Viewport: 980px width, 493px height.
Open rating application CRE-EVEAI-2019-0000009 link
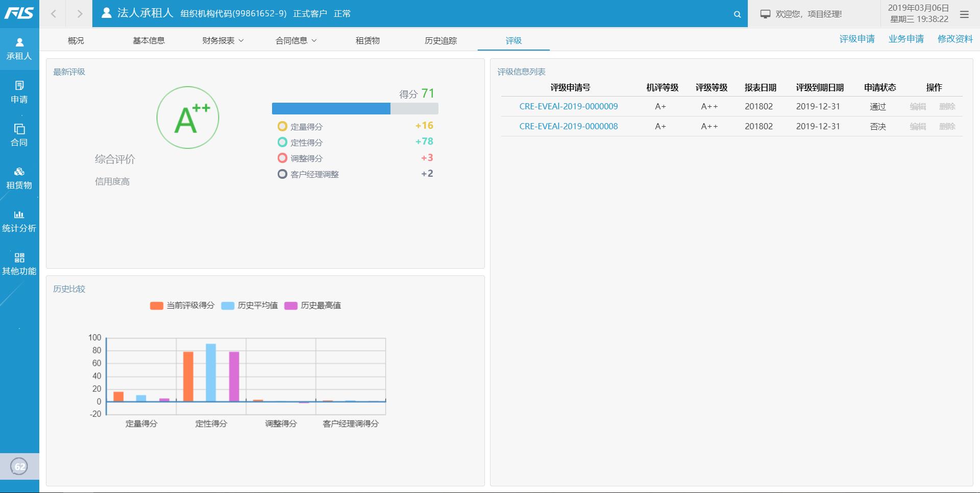[568, 106]
